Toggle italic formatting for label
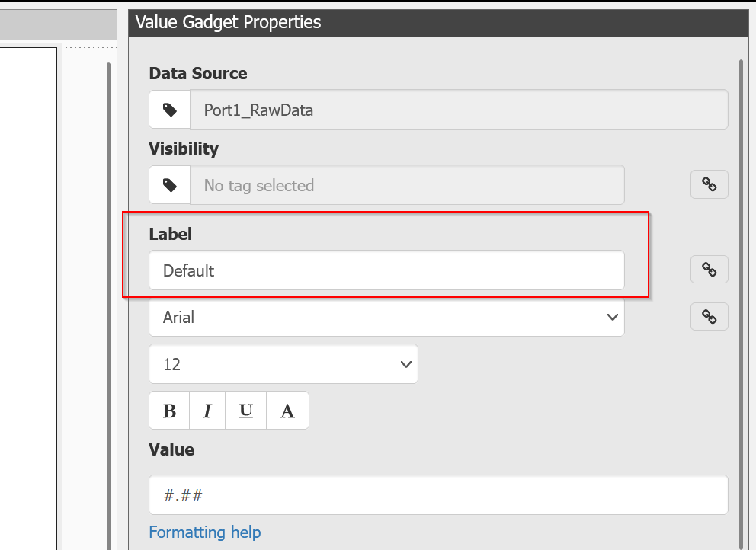Viewport: 756px width, 550px height. pyautogui.click(x=207, y=411)
